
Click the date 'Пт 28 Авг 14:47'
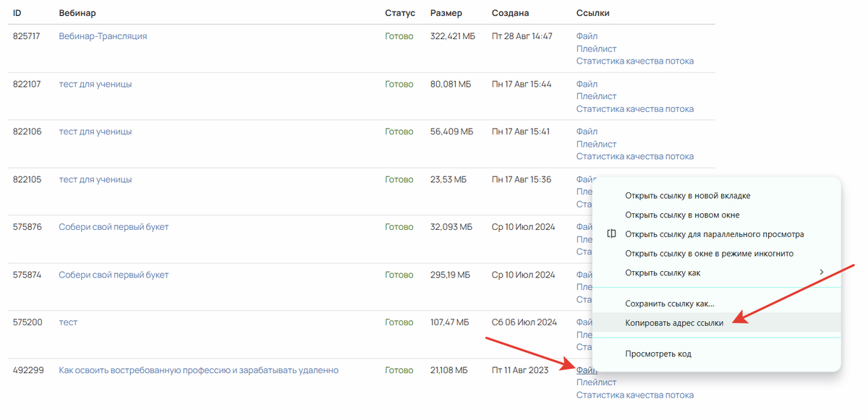522,36
